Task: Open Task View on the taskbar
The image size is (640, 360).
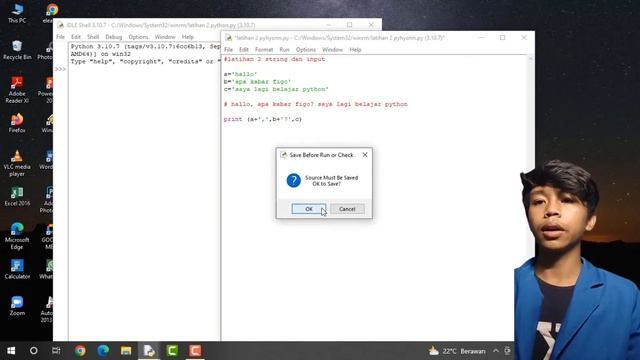Action: [x=56, y=351]
